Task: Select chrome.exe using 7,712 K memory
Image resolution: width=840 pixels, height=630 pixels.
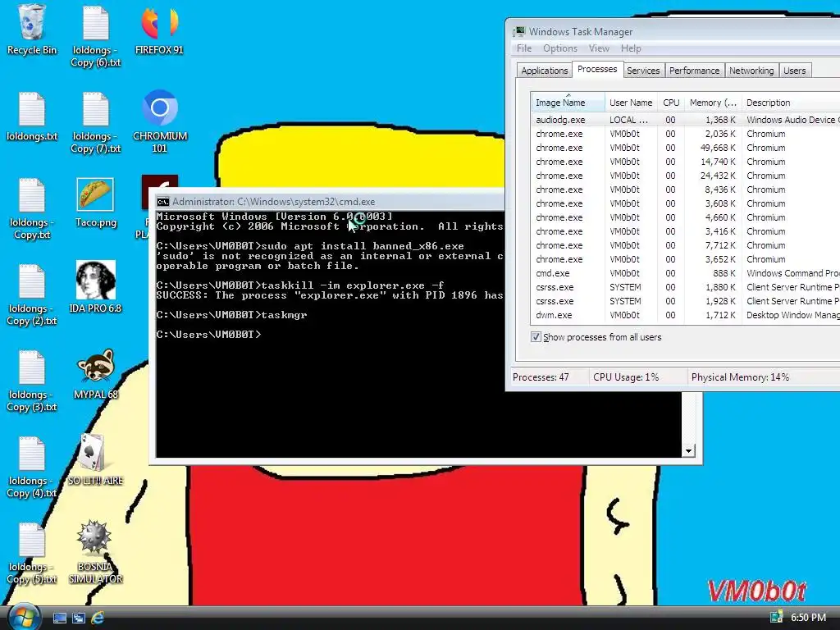Action: pyautogui.click(x=686, y=245)
